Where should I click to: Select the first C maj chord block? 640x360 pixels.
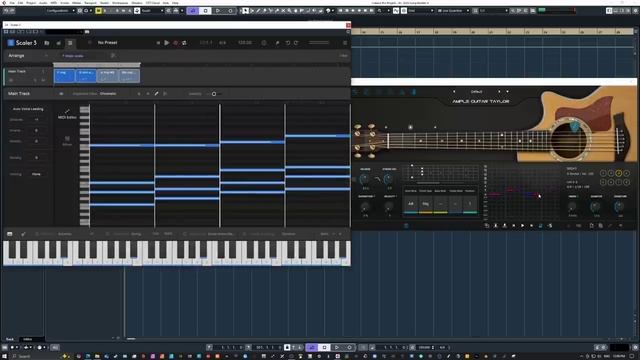pos(64,76)
